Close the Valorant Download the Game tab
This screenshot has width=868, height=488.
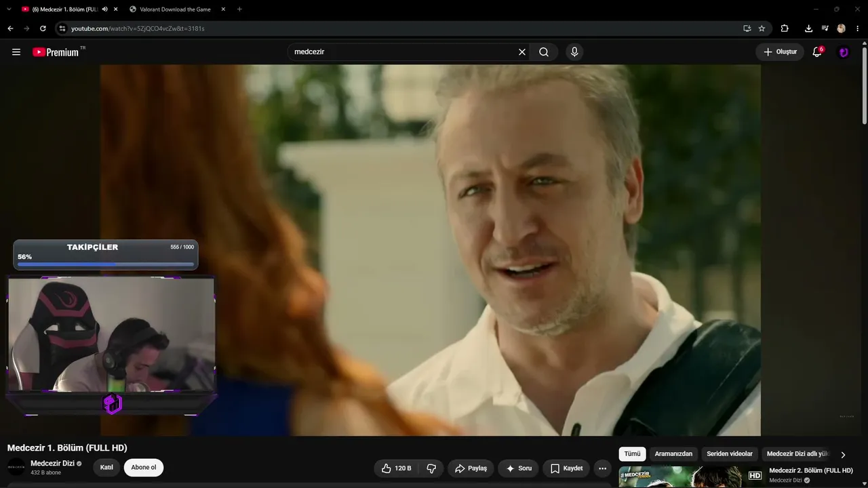pos(223,9)
